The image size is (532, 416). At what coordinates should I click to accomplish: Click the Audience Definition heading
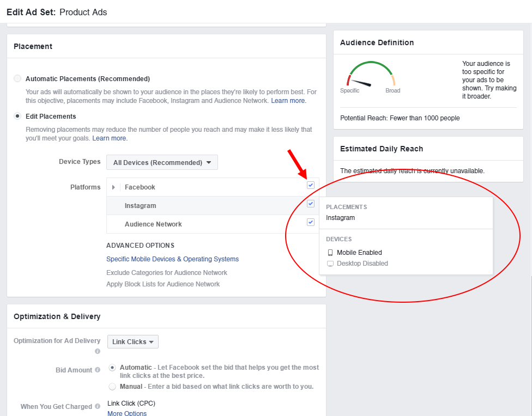pos(377,42)
